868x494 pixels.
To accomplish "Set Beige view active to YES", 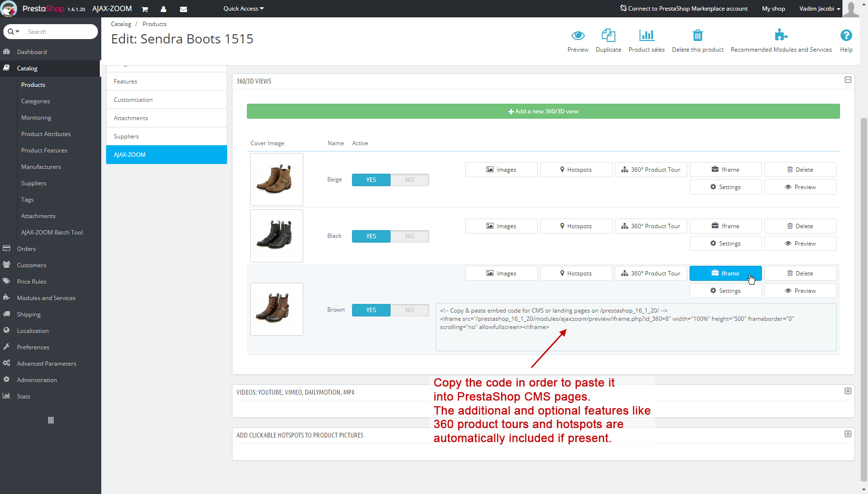I will click(x=371, y=180).
